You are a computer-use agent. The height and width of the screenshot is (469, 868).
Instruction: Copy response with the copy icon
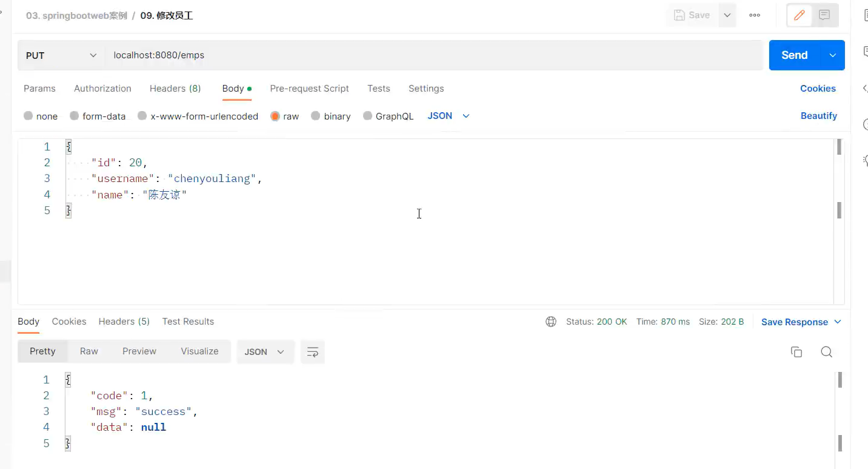point(796,352)
